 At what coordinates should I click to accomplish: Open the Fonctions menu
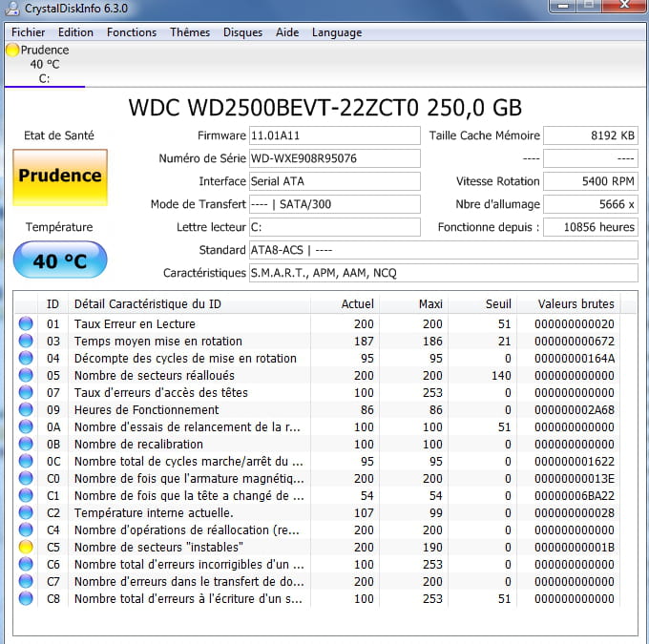132,32
